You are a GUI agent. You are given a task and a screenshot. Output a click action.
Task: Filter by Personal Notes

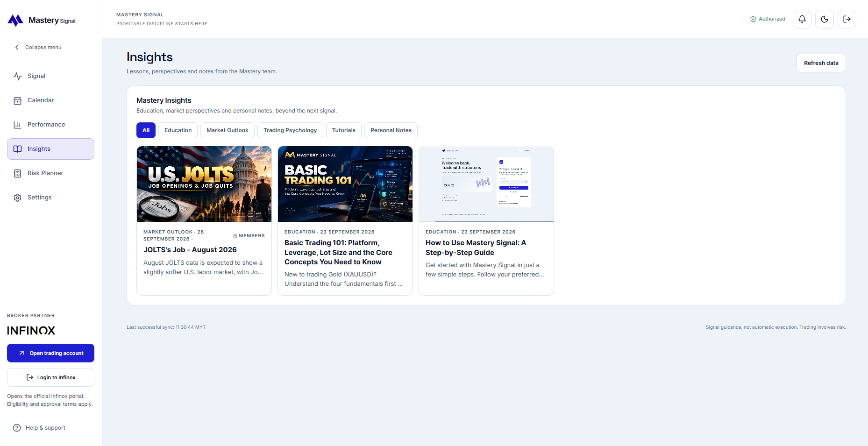click(391, 130)
